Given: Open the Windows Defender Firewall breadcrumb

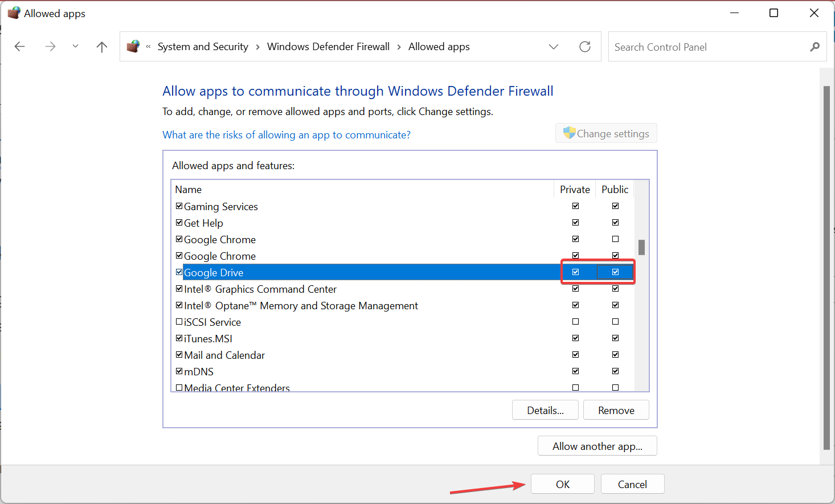Looking at the screenshot, I should coord(328,47).
